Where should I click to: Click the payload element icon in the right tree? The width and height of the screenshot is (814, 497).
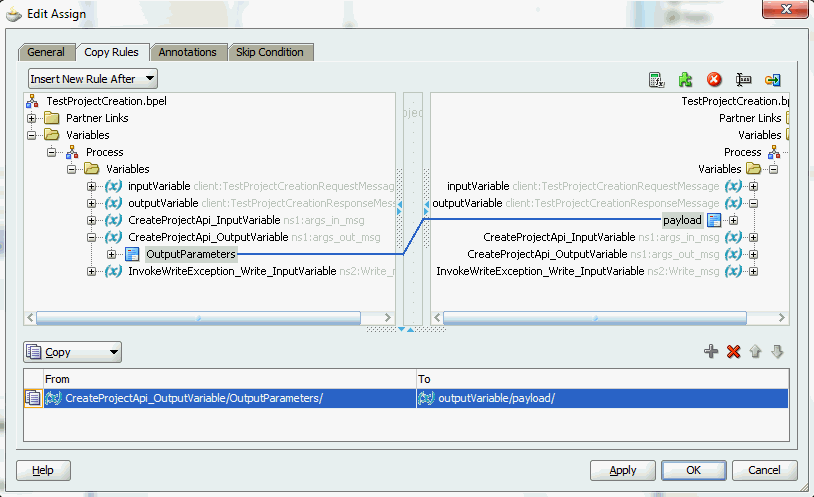pos(714,220)
